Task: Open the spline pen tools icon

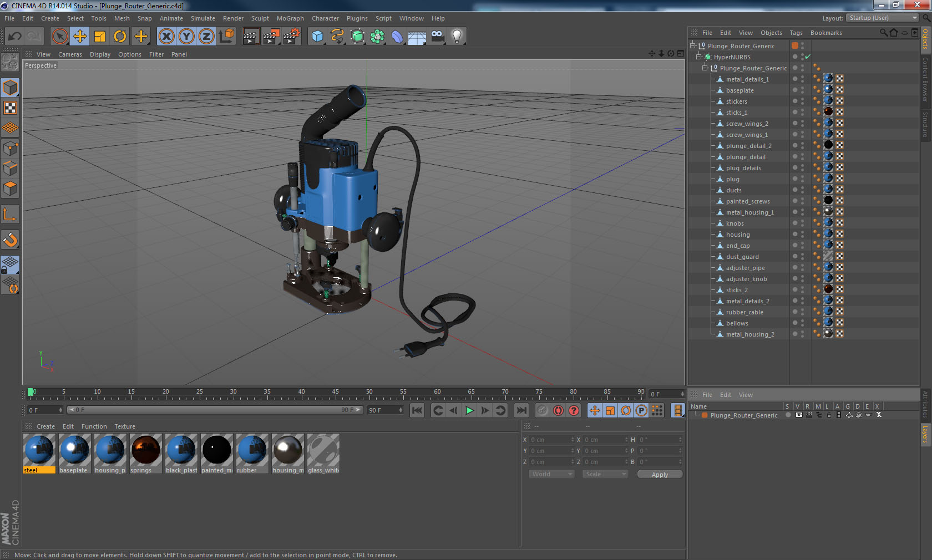Action: pyautogui.click(x=337, y=37)
